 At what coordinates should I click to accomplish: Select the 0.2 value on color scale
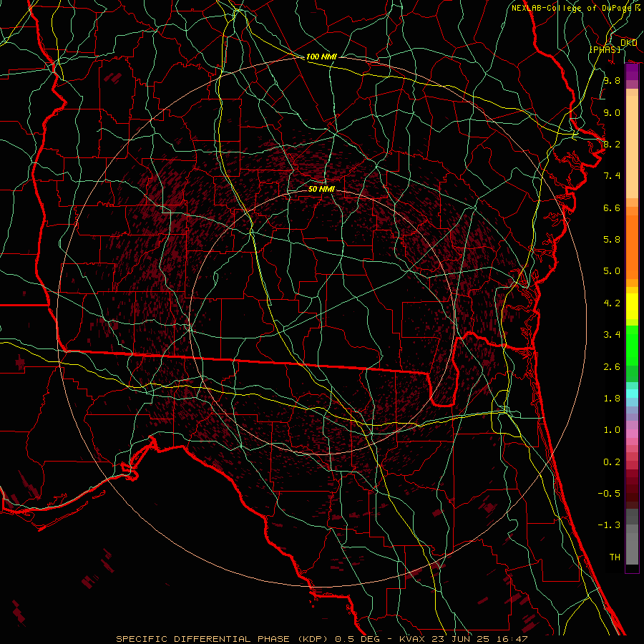pyautogui.click(x=612, y=462)
